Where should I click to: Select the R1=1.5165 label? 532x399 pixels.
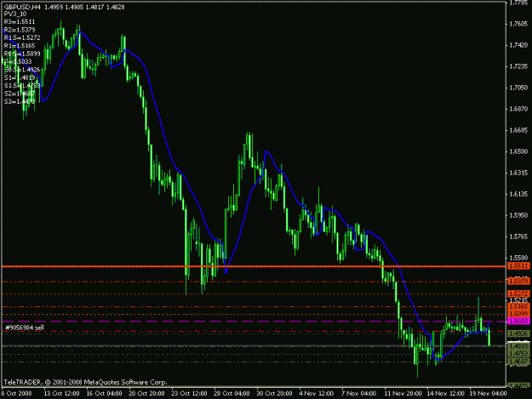20,45
